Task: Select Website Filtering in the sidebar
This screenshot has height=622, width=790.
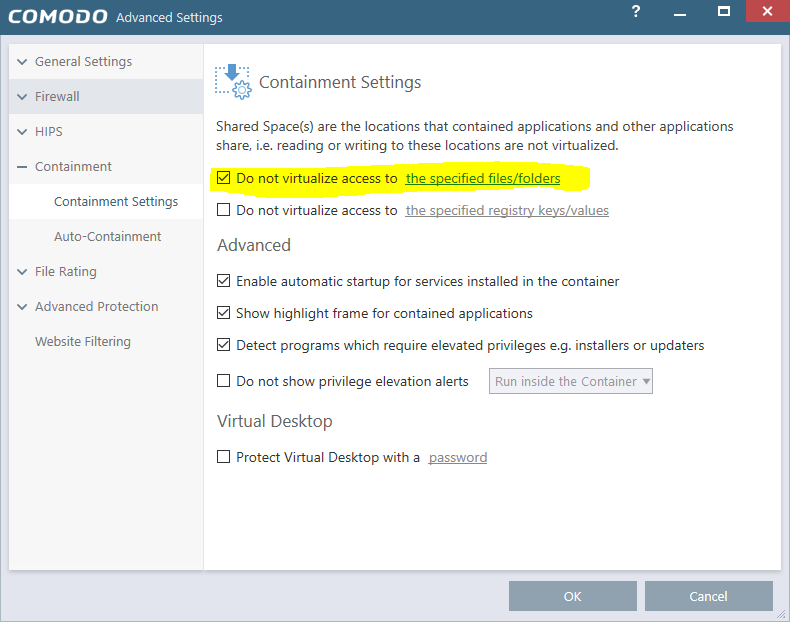Action: pyautogui.click(x=83, y=342)
